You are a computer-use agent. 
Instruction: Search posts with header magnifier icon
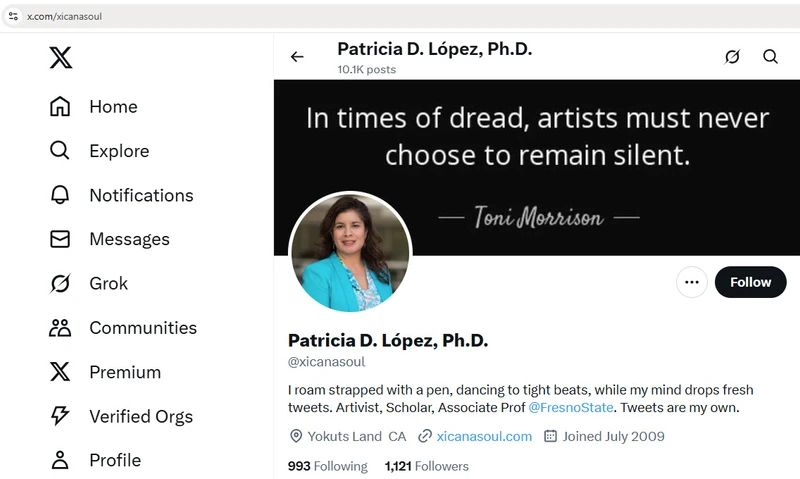click(x=770, y=57)
